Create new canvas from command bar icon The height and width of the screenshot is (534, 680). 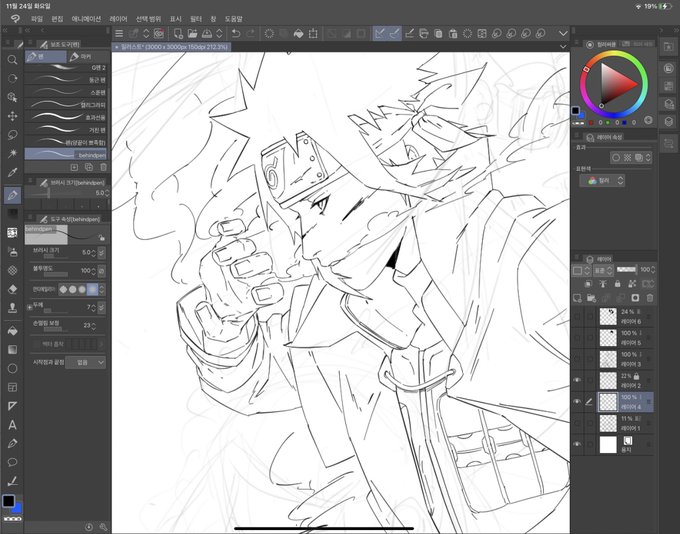178,33
